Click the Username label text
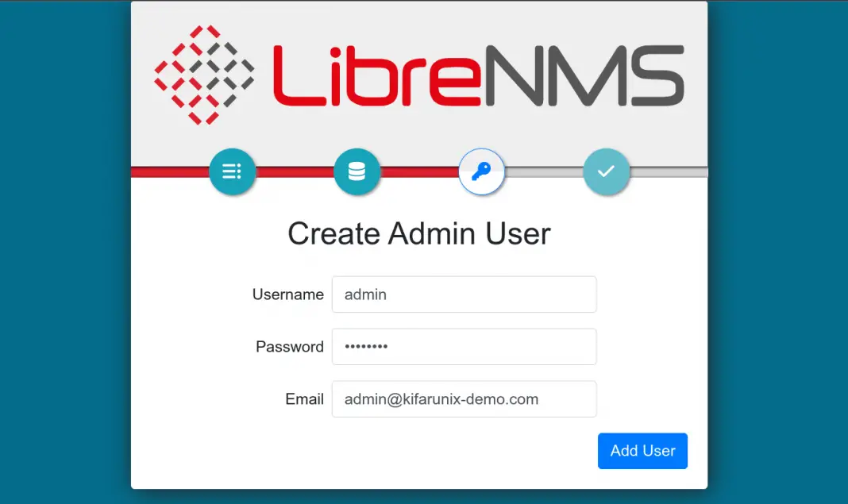This screenshot has height=504, width=848. coord(287,294)
